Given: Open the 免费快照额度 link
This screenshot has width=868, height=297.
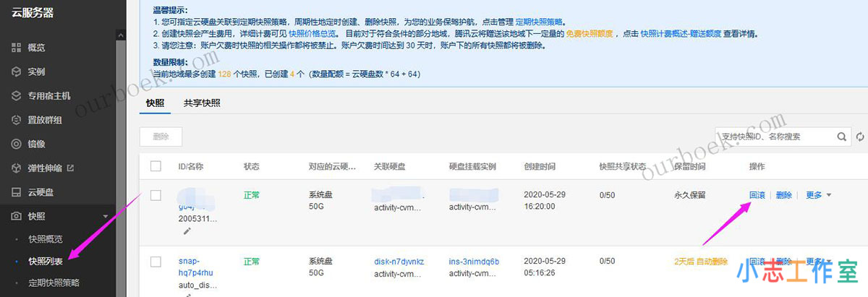Looking at the screenshot, I should pos(589,33).
